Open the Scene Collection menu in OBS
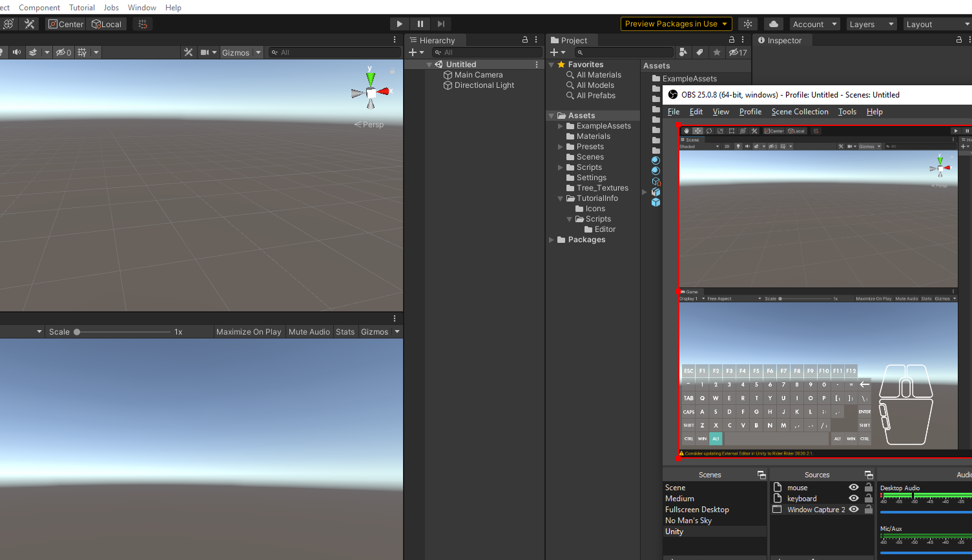The width and height of the screenshot is (972, 560). point(800,111)
